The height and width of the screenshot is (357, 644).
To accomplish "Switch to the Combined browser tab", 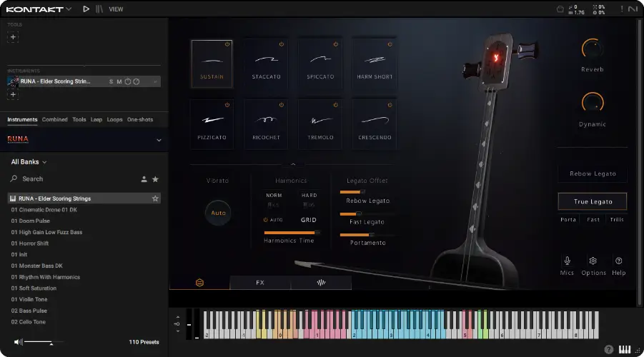I will pyautogui.click(x=54, y=119).
